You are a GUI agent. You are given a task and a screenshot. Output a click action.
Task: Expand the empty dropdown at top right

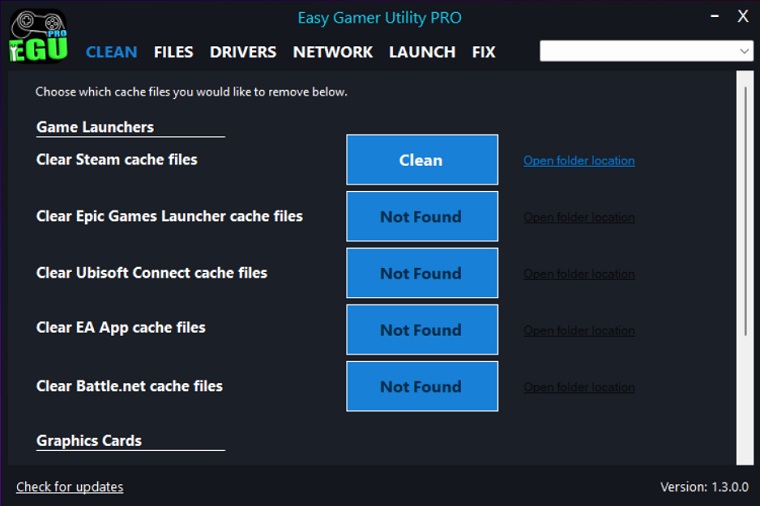[x=647, y=51]
